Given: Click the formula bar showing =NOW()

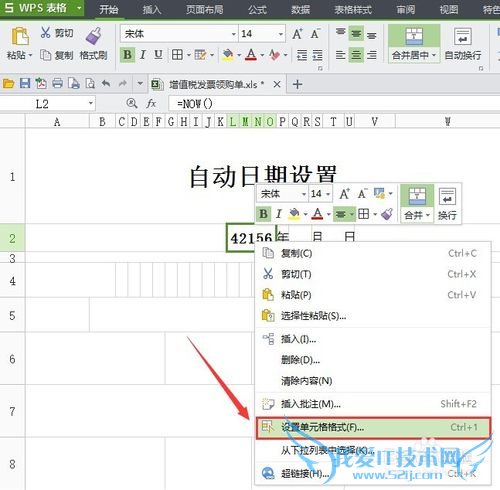Looking at the screenshot, I should pyautogui.click(x=333, y=104).
